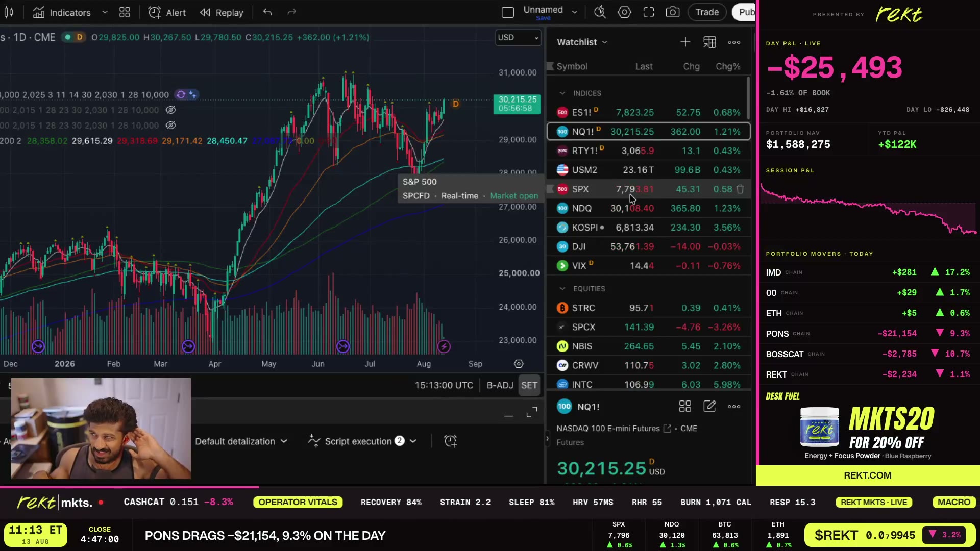Toggle visibility of second hidden indicator
Image resolution: width=980 pixels, height=551 pixels.
point(170,126)
